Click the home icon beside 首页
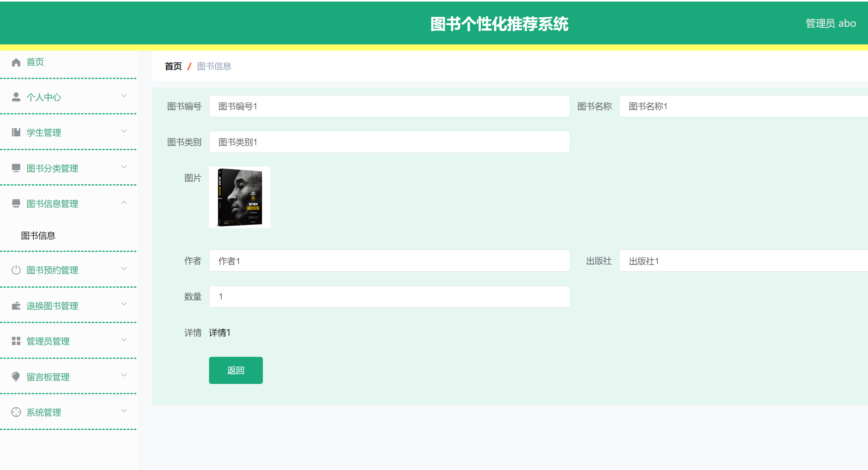The width and height of the screenshot is (868, 470). (16, 62)
